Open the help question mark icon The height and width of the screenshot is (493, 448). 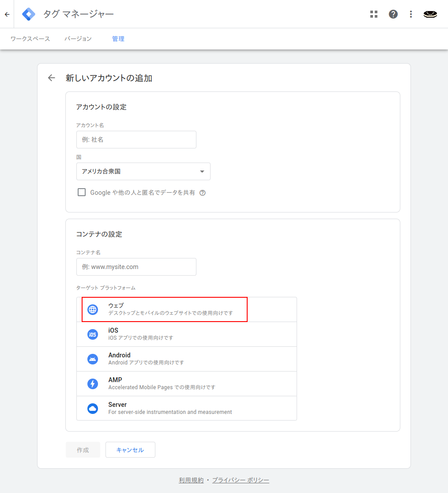pyautogui.click(x=393, y=14)
